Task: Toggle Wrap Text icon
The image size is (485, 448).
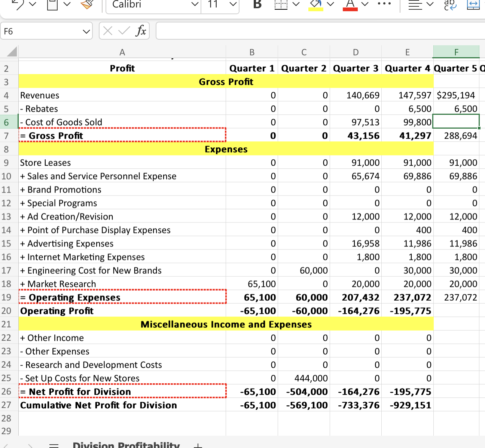Action: point(450,4)
